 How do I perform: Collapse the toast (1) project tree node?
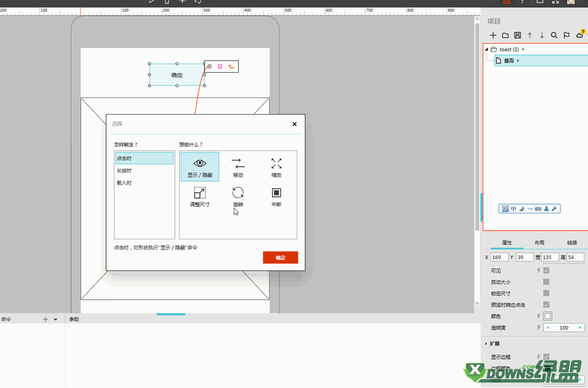pyautogui.click(x=486, y=49)
